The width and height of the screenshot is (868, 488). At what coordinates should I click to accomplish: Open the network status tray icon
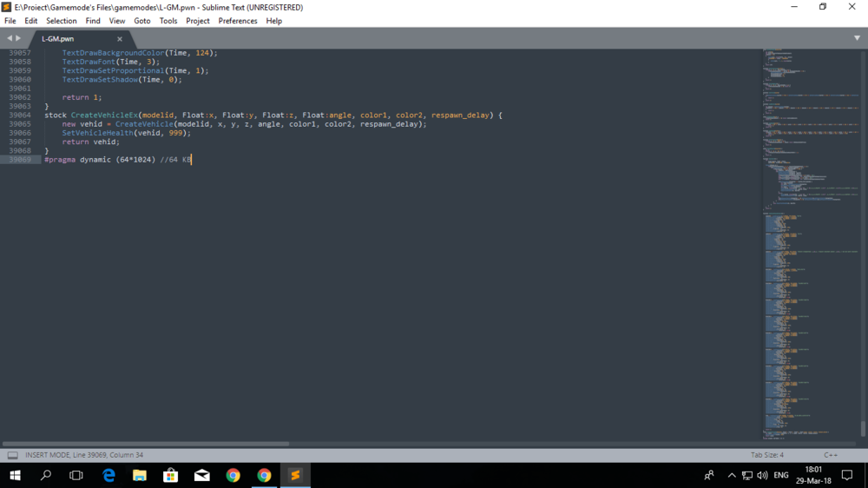(x=747, y=475)
